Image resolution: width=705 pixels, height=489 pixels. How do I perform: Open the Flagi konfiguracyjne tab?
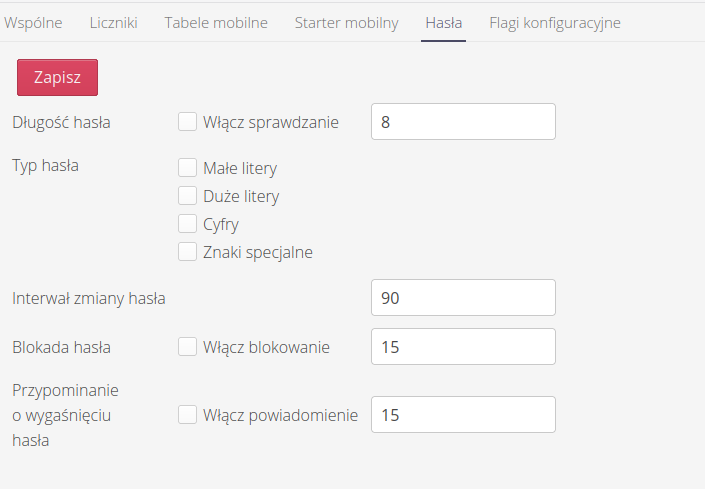coord(554,22)
